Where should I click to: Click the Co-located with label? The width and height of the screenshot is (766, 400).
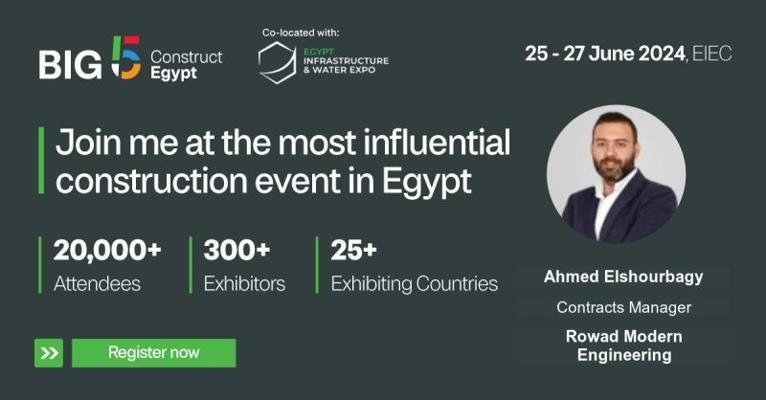click(x=300, y=33)
